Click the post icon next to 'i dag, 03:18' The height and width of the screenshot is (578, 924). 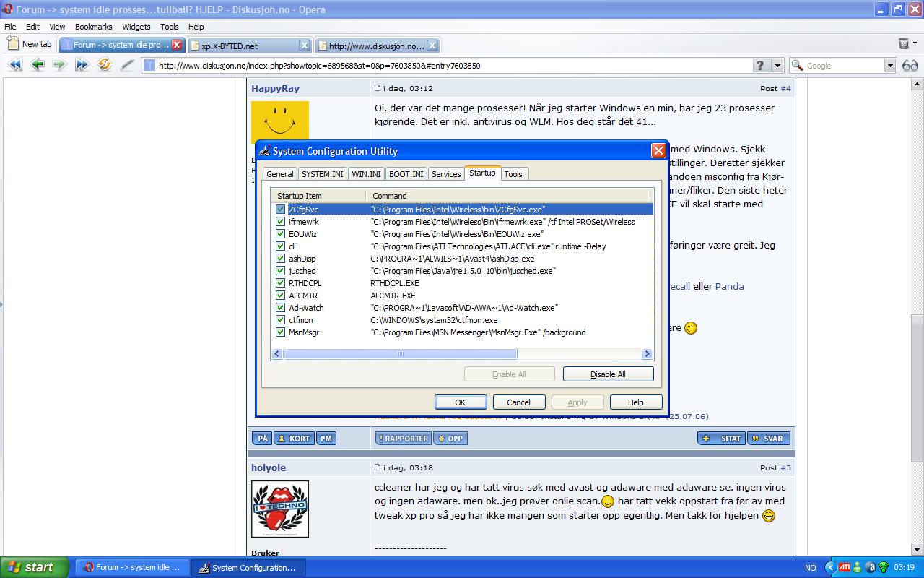click(x=377, y=467)
